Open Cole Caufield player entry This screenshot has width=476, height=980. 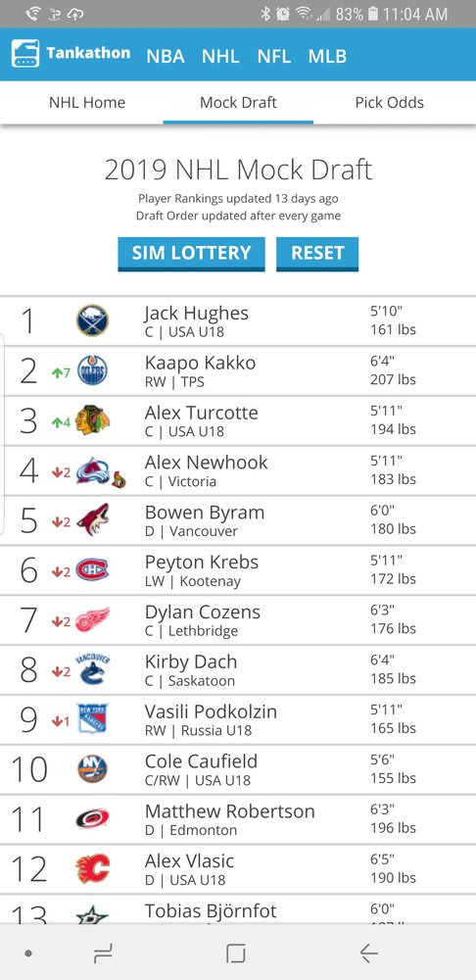238,769
